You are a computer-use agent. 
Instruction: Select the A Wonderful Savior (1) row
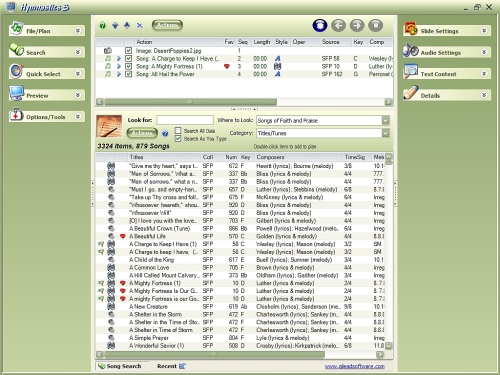click(x=240, y=346)
